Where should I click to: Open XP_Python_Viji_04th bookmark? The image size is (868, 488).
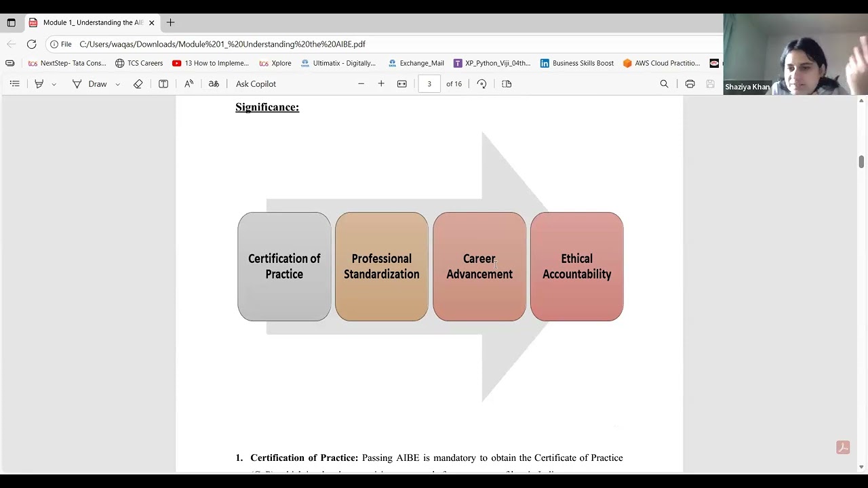coord(492,63)
